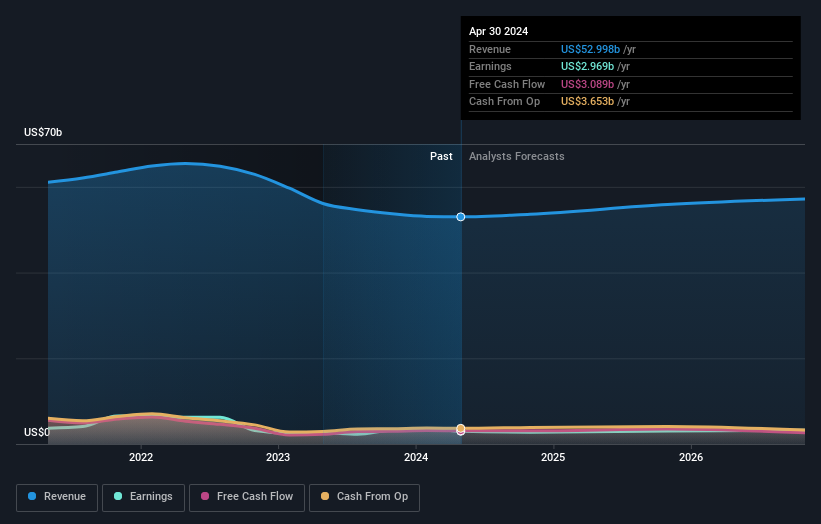The width and height of the screenshot is (821, 524).
Task: Click the Apr 30 2024 tooltip date
Action: tap(498, 31)
